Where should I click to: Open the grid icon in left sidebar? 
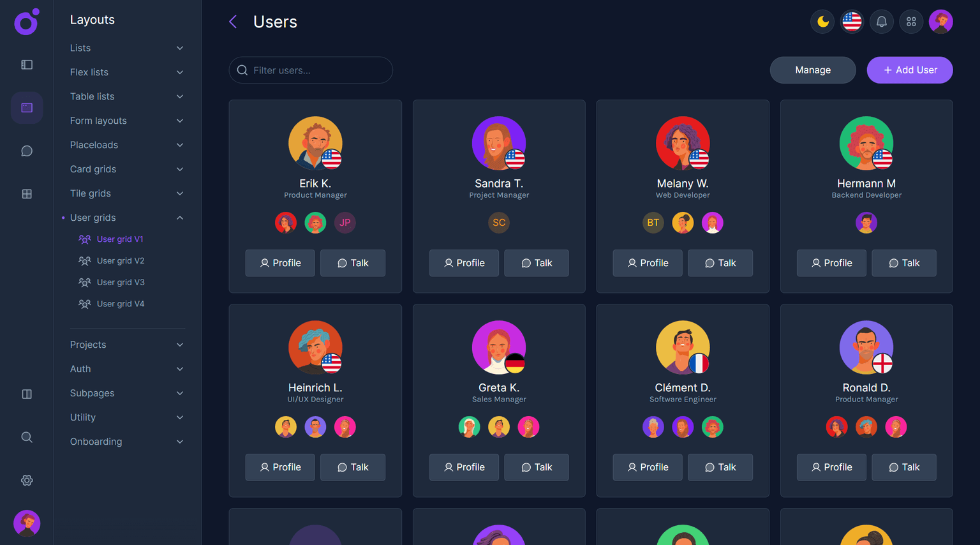coord(27,194)
